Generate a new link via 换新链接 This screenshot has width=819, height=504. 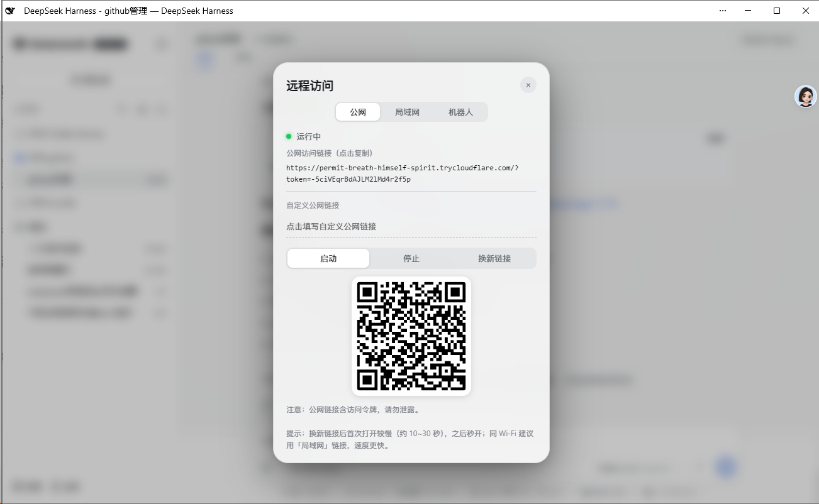(494, 258)
